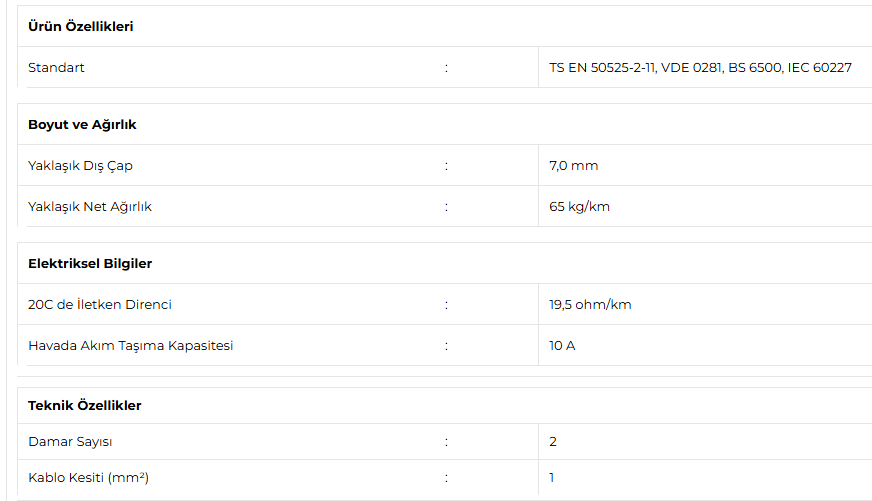This screenshot has height=501, width=872.
Task: Select the Standart row label
Action: [56, 67]
